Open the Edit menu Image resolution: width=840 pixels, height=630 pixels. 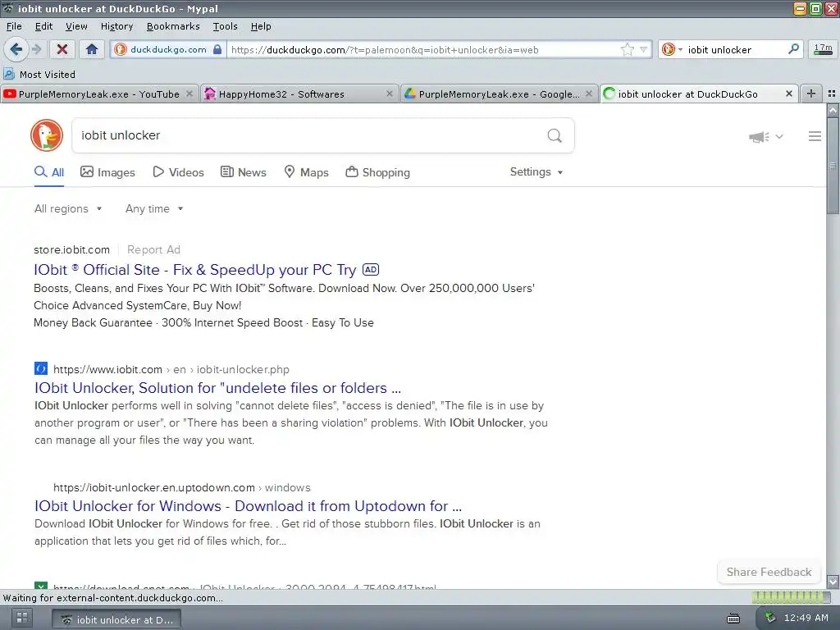tap(44, 26)
